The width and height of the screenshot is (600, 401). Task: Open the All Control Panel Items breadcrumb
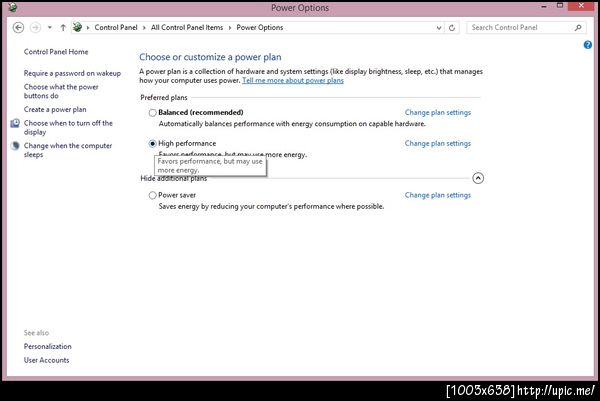tap(187, 28)
